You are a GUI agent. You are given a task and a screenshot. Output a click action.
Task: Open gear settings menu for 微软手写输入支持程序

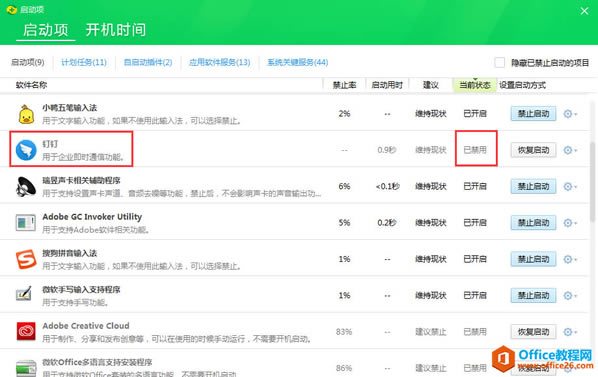(x=570, y=295)
